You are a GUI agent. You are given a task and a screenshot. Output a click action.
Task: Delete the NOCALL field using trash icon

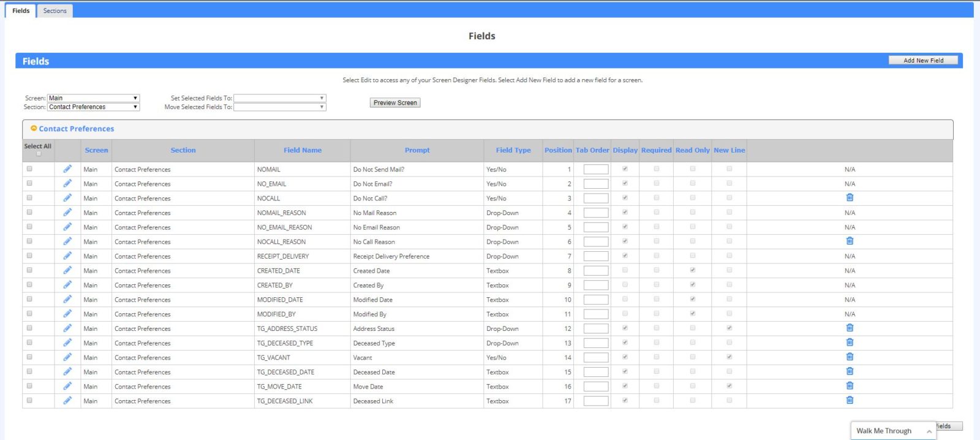pyautogui.click(x=850, y=198)
